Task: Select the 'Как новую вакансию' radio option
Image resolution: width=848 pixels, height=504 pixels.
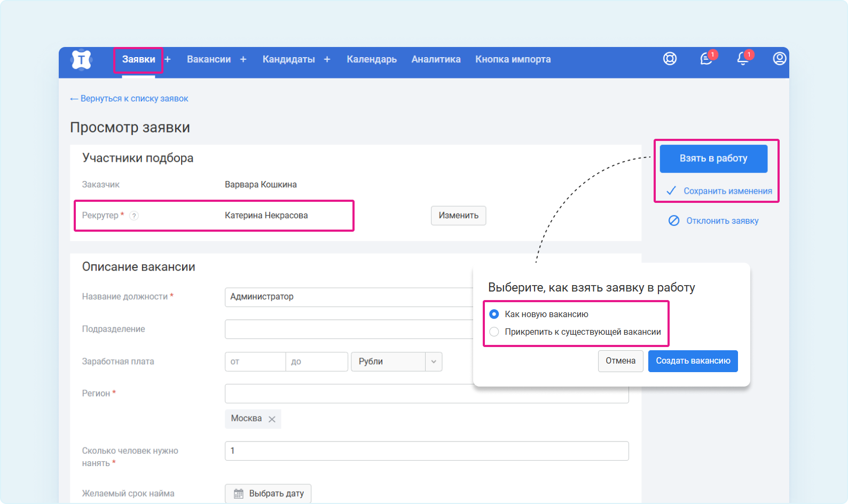Action: 494,314
